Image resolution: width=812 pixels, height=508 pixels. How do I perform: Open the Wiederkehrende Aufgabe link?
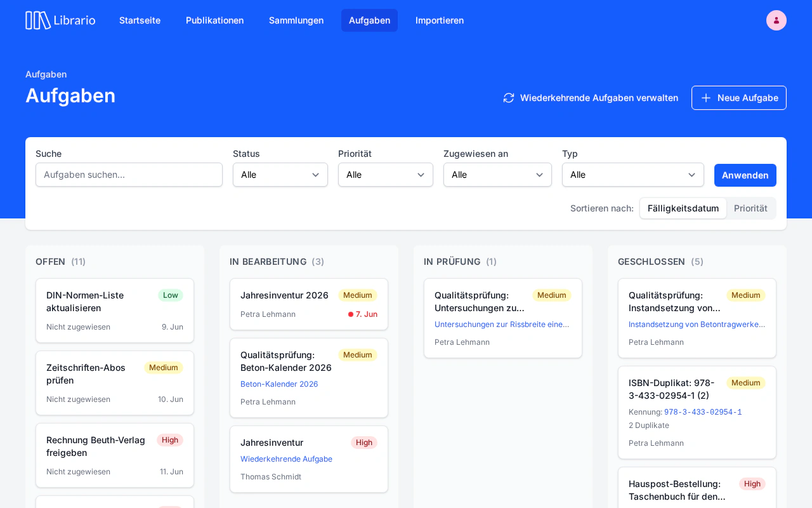(x=286, y=459)
